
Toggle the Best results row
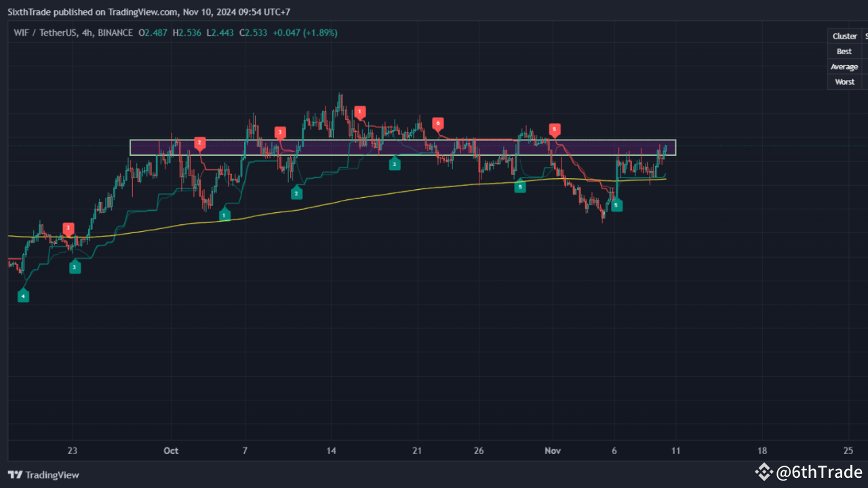[x=844, y=51]
